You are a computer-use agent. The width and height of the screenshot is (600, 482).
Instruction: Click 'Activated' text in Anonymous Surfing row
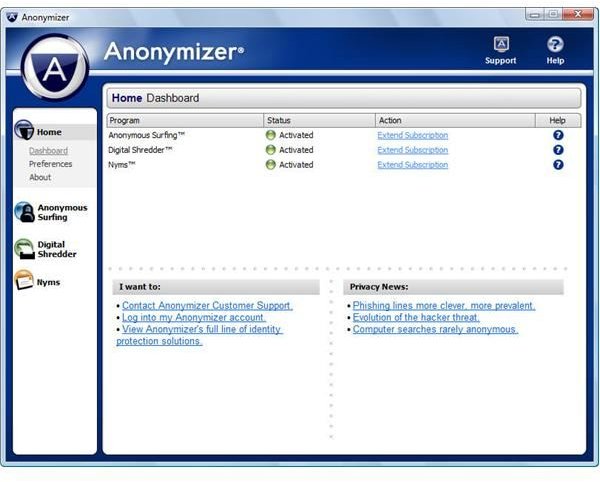tap(296, 135)
